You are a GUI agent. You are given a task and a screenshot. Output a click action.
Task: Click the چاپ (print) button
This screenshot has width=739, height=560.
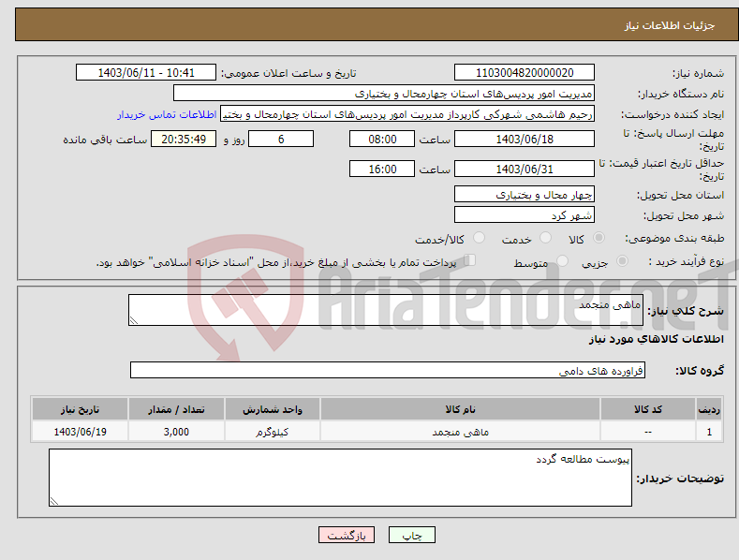[x=411, y=535]
